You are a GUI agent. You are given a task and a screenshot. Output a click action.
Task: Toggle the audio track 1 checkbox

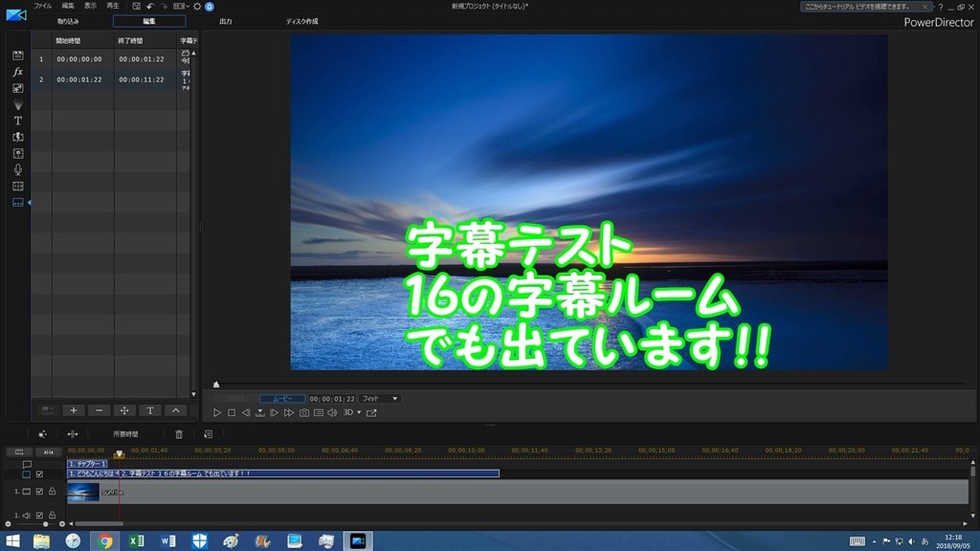pos(39,514)
